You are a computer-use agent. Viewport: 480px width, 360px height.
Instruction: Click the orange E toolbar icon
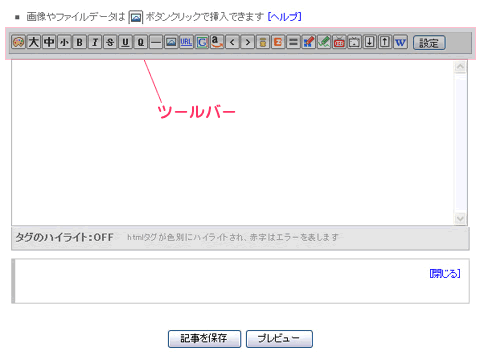pyautogui.click(x=278, y=42)
